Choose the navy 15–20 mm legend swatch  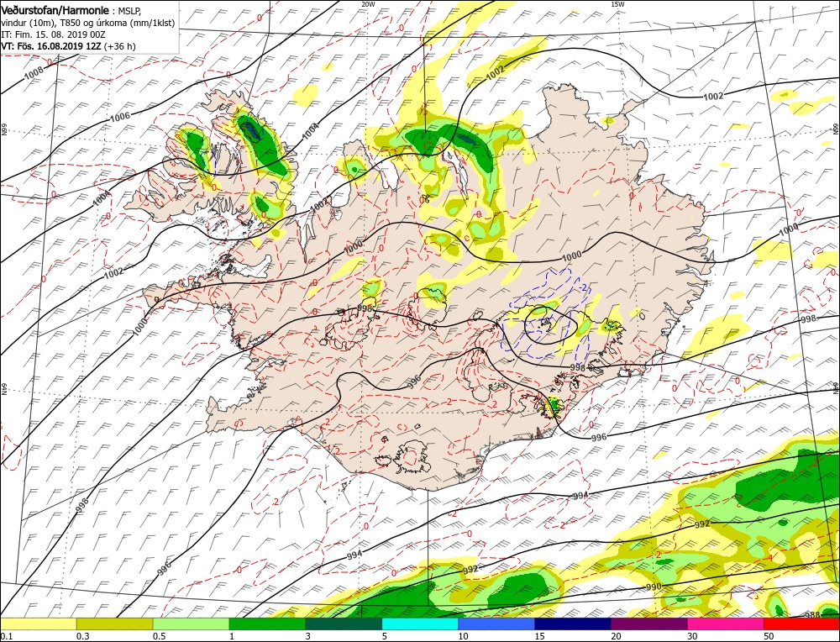573,624
